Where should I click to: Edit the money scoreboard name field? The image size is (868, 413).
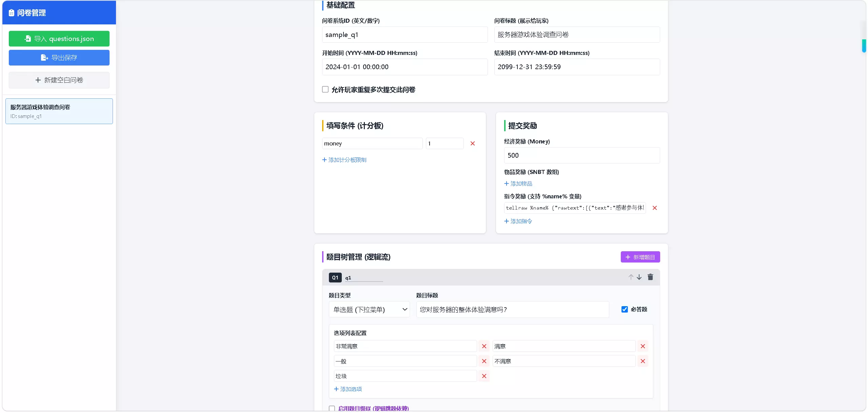tap(372, 143)
